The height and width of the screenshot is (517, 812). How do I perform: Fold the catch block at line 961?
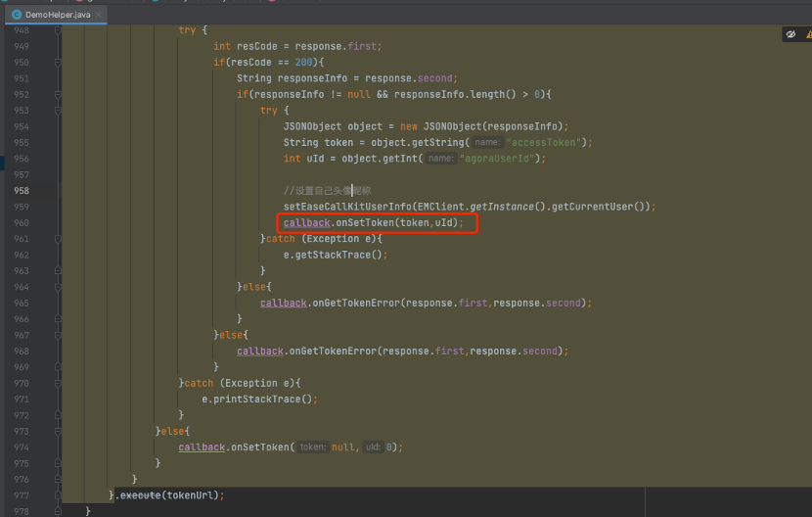[58, 239]
